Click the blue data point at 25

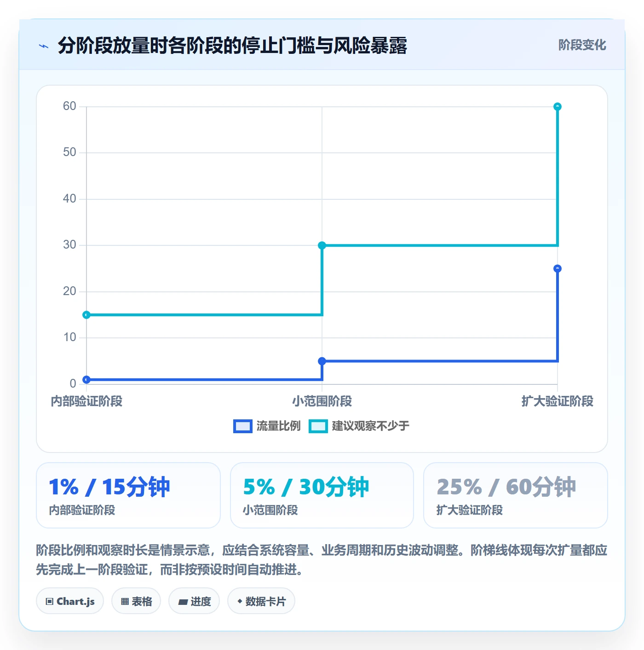558,269
